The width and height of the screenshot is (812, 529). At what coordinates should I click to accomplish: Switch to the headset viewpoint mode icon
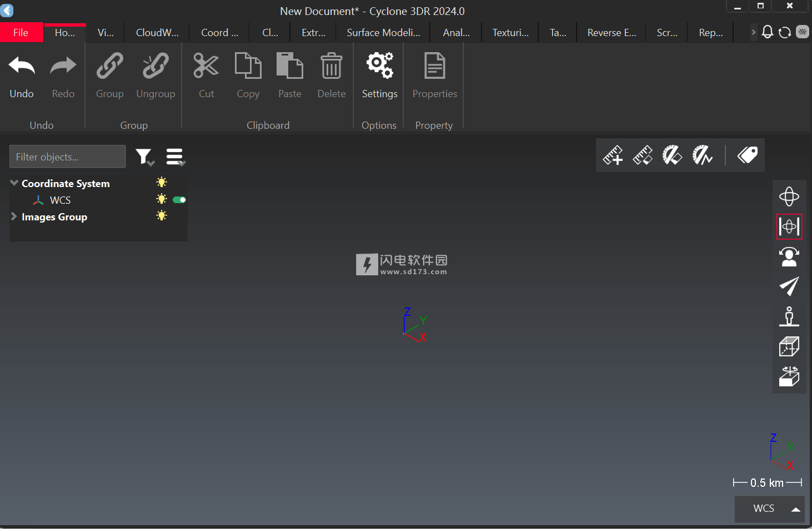click(x=789, y=256)
